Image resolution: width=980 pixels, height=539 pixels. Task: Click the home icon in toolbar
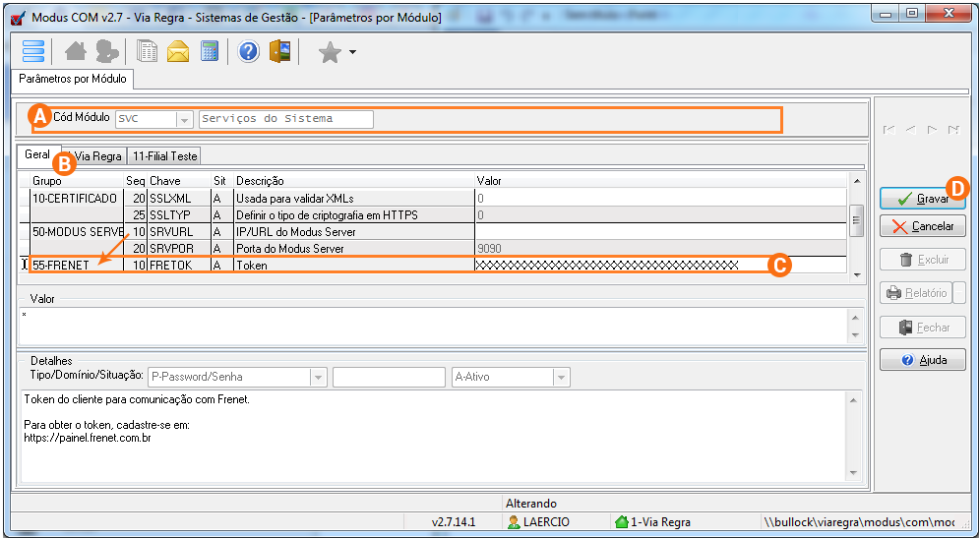tap(76, 51)
